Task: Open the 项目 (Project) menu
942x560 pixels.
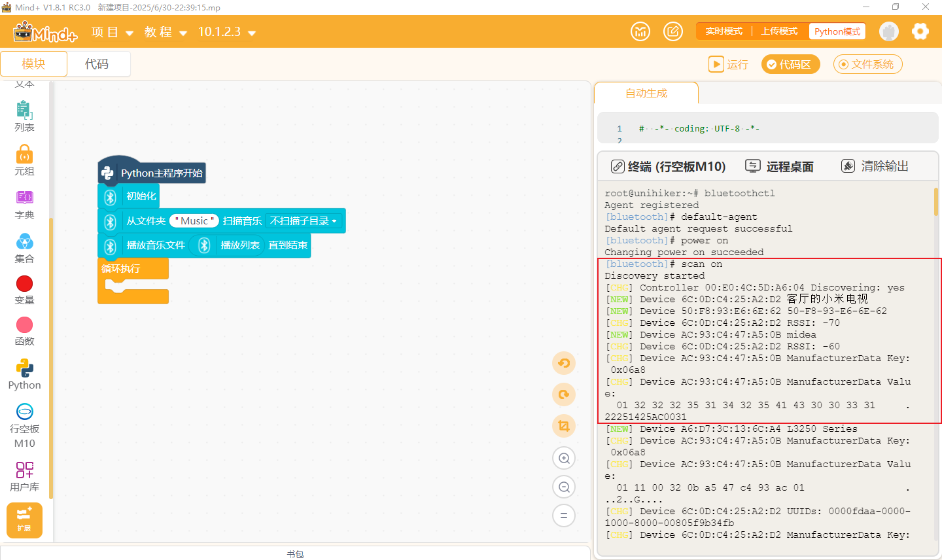Action: click(x=112, y=32)
